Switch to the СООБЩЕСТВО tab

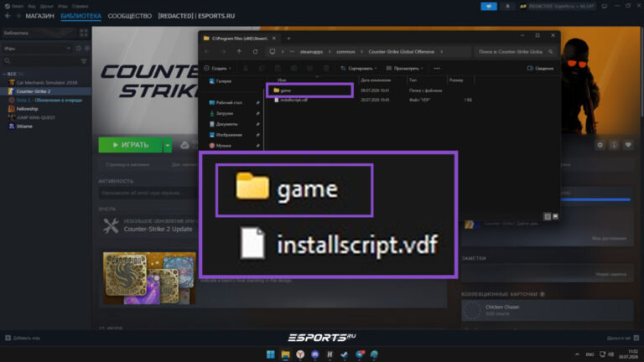click(130, 16)
